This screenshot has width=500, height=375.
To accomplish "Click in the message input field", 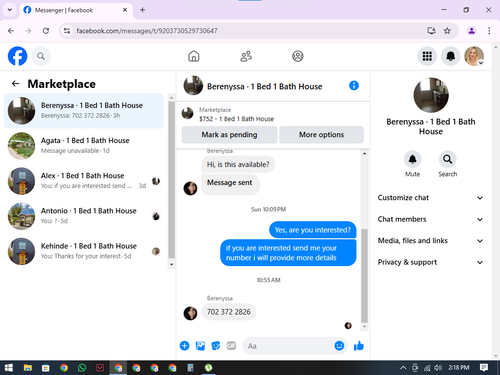I will tap(289, 346).
